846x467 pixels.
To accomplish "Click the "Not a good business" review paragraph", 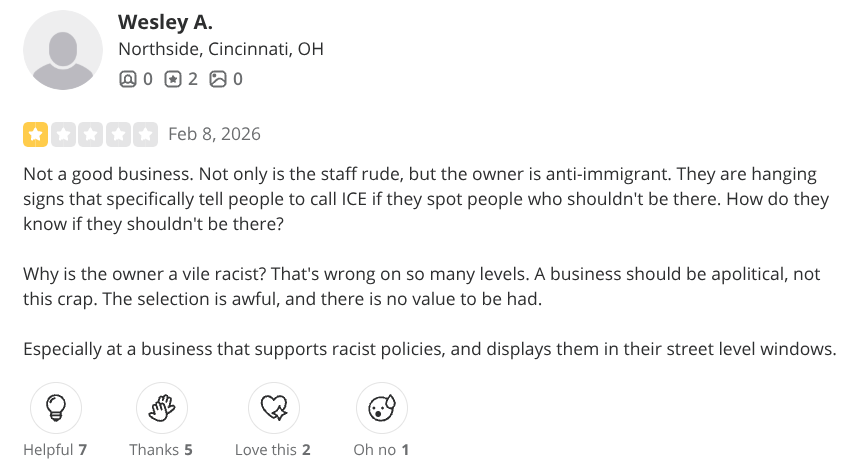I will tap(420, 196).
